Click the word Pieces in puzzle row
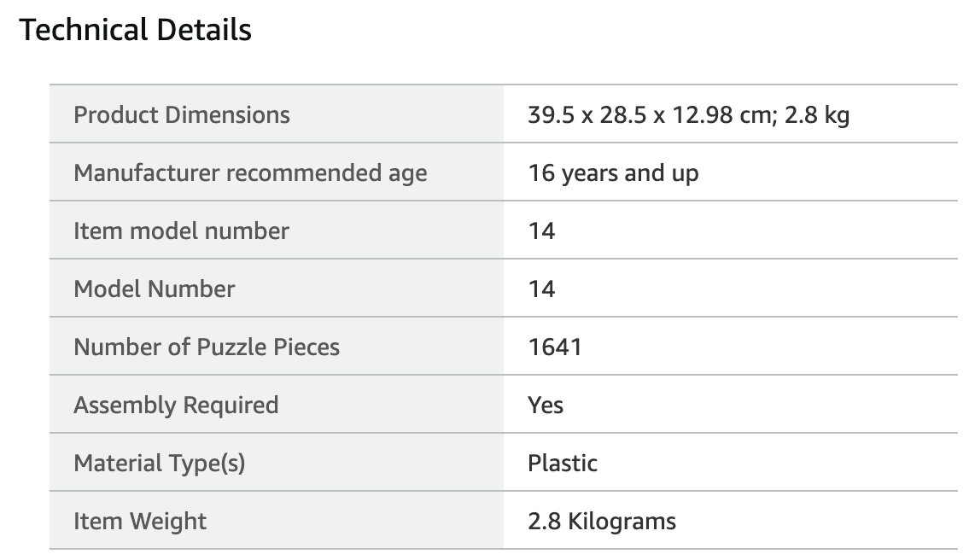Image resolution: width=975 pixels, height=560 pixels. coord(306,347)
